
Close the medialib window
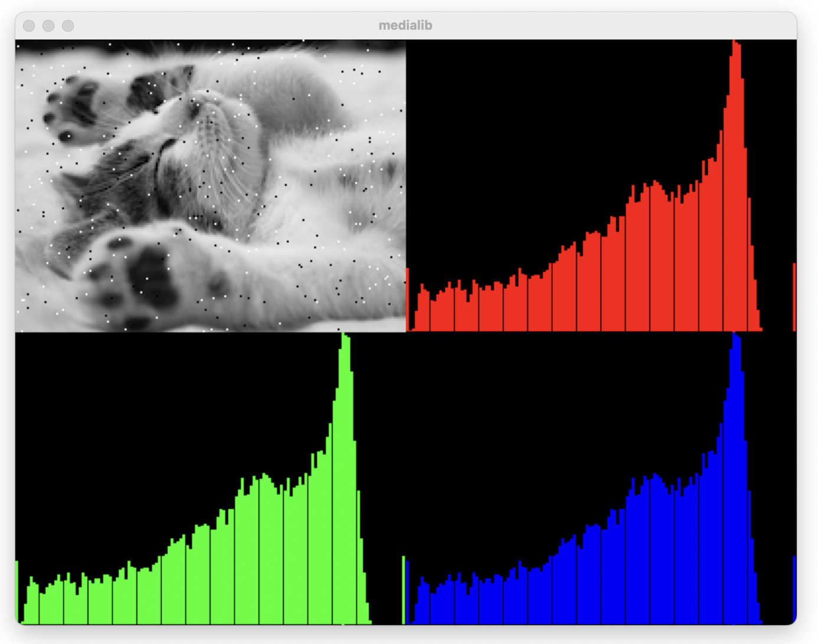click(x=29, y=25)
